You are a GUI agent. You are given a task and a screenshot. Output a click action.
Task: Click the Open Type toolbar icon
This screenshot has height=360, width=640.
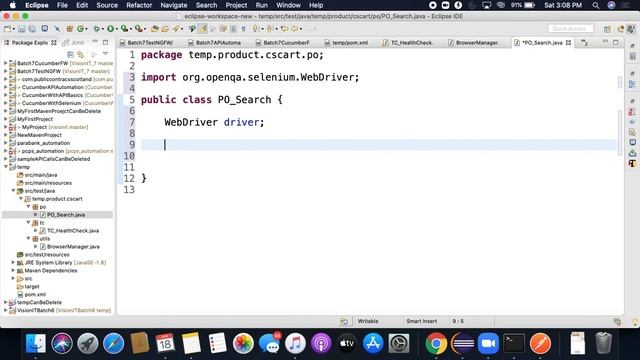pos(154,29)
